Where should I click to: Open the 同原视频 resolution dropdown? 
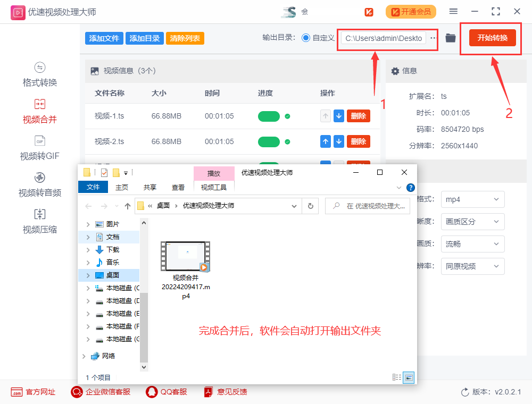(x=472, y=266)
